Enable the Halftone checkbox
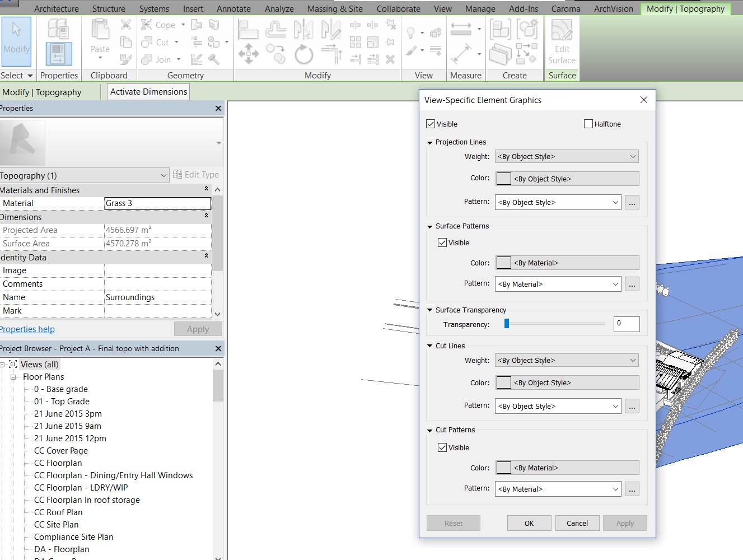The width and height of the screenshot is (743, 560). (x=588, y=124)
